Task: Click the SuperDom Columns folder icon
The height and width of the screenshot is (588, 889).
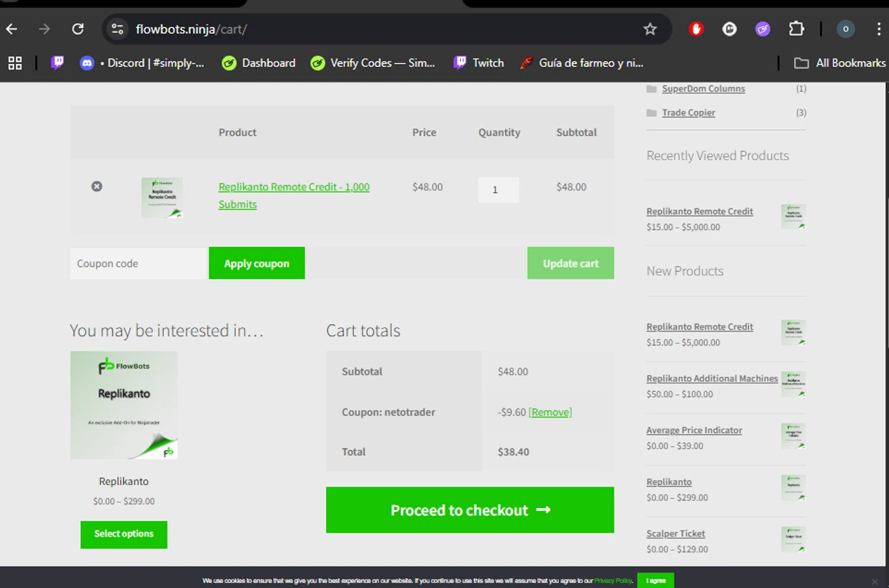Action: point(652,89)
